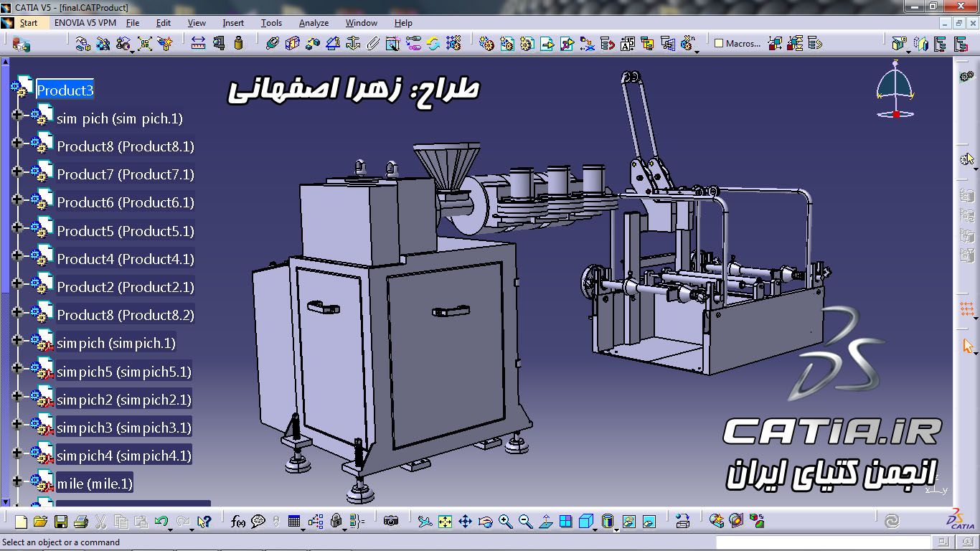Open the Insert menu

point(233,23)
